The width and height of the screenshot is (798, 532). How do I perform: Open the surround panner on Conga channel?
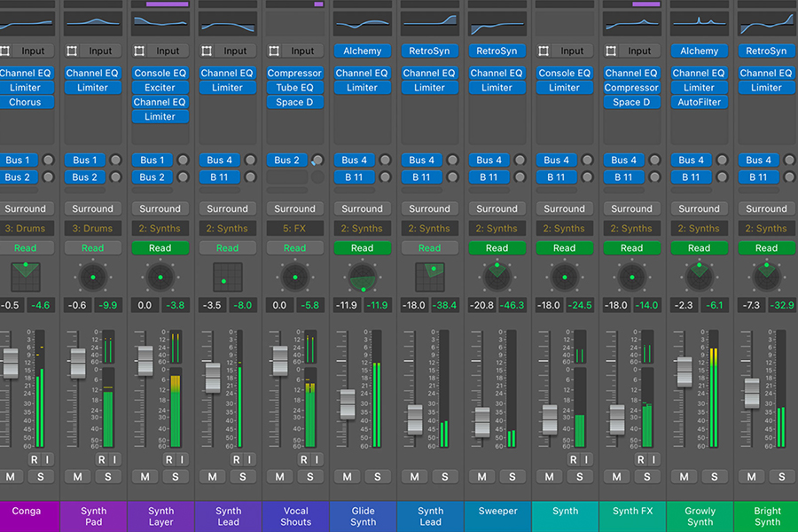25,277
